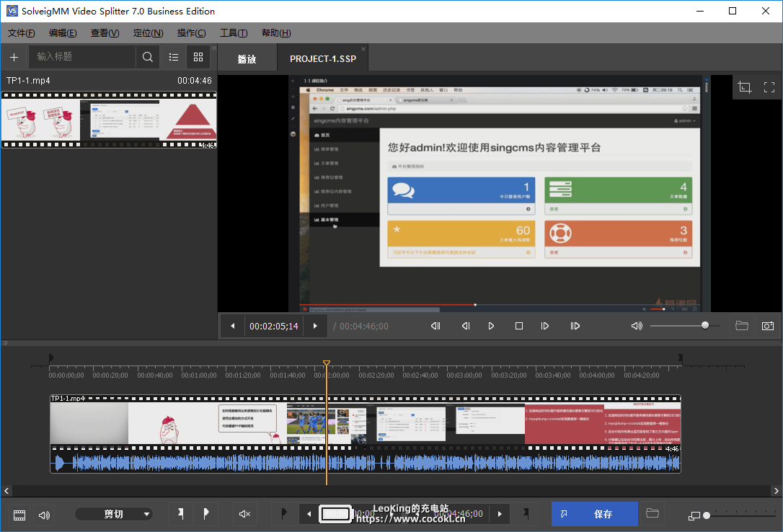Click the 输入标题 search input field
Viewport: 783px width, 532px height.
point(82,57)
